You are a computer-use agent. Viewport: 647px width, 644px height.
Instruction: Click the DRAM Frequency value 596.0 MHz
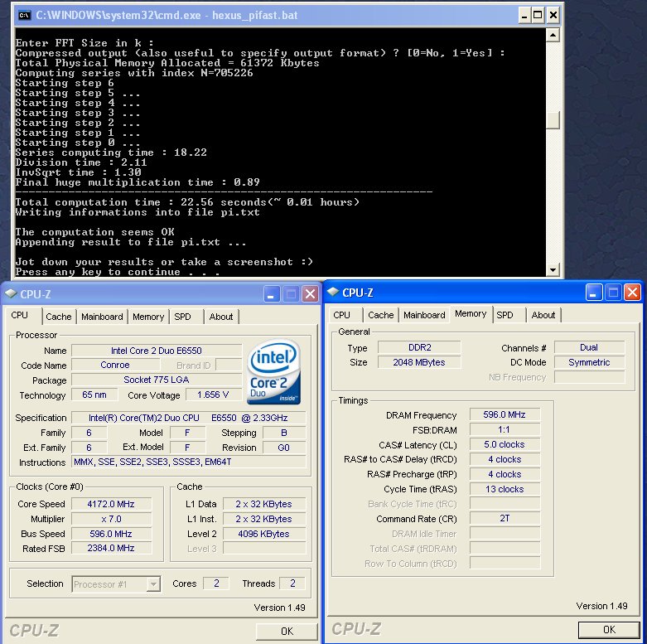(505, 414)
